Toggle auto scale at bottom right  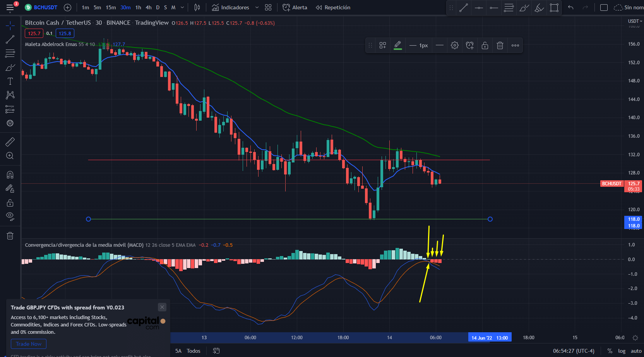636,351
